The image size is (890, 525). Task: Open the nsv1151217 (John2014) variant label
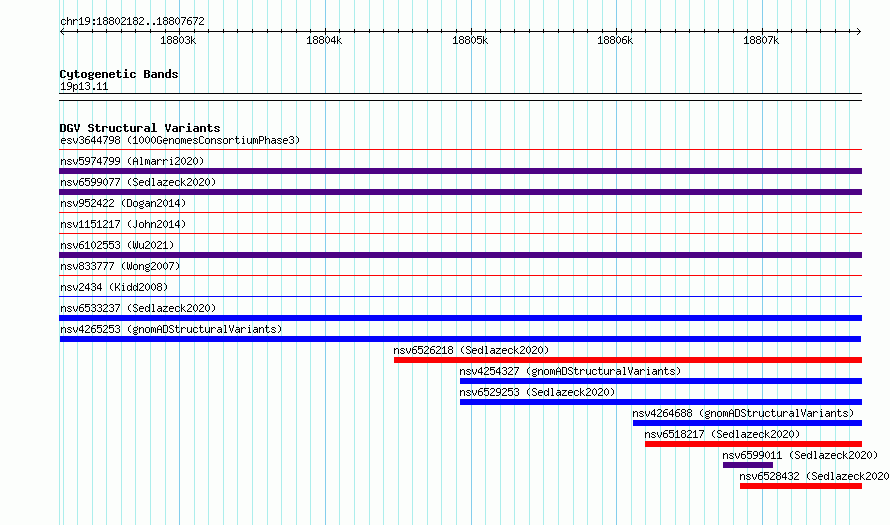[x=123, y=224]
